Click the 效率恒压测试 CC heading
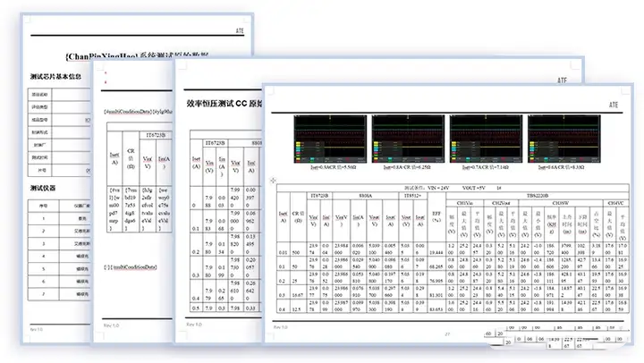Viewport: 644px width, 363px height. point(224,104)
